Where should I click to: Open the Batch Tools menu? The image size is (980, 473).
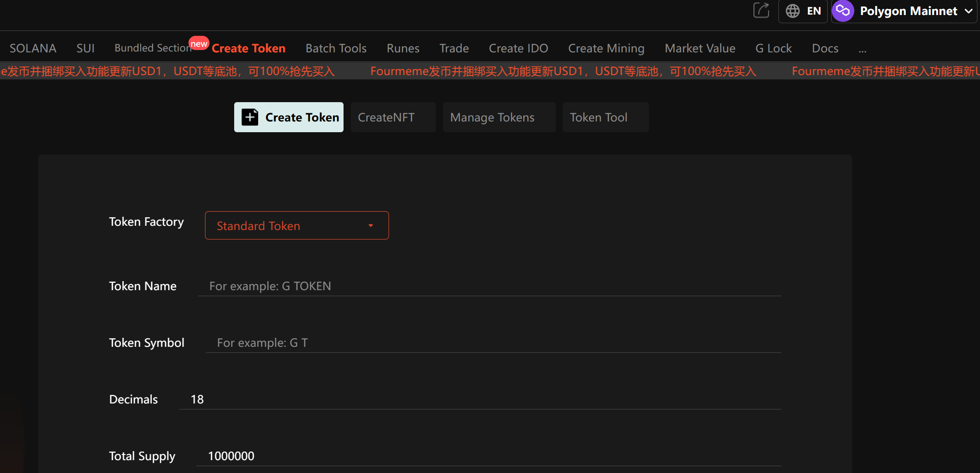(x=336, y=48)
